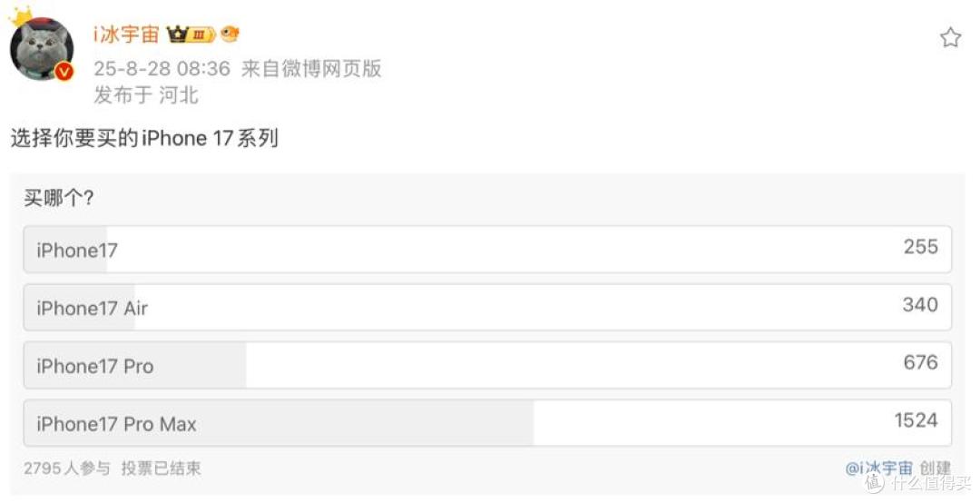Click the favorite star icon
Image resolution: width=980 pixels, height=503 pixels.
(x=950, y=37)
